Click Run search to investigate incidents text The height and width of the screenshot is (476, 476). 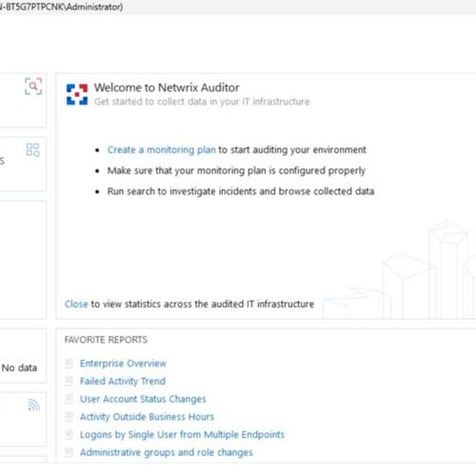(241, 191)
